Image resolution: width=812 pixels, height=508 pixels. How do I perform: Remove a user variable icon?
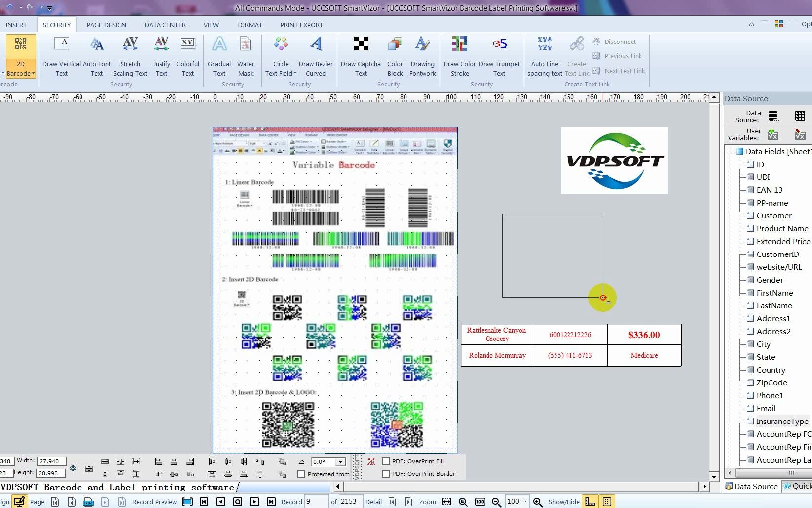pyautogui.click(x=800, y=134)
